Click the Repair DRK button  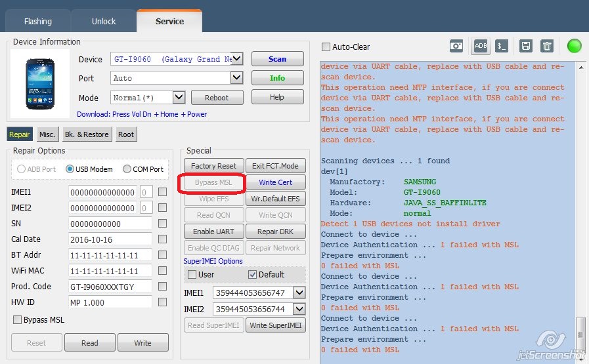(275, 232)
